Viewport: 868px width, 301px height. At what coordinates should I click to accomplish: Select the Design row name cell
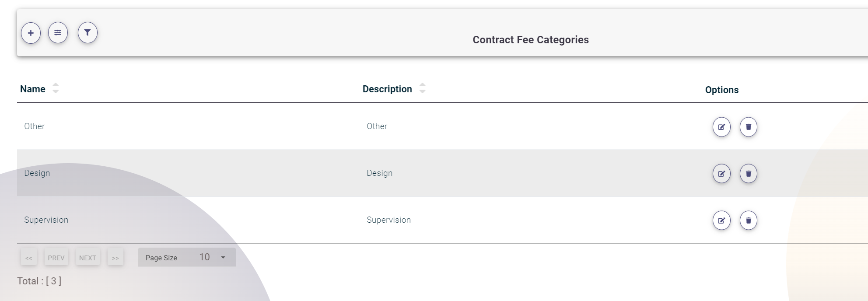pos(37,173)
